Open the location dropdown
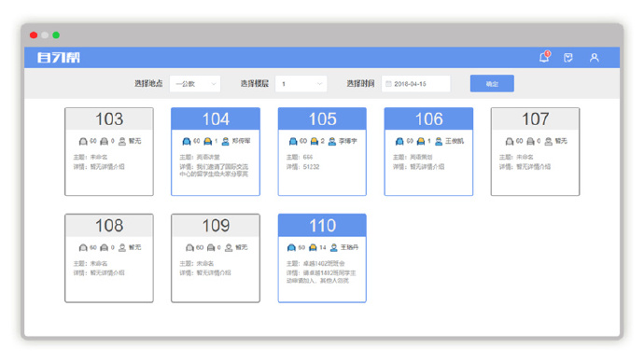Screen dimensions: 644x362 point(195,84)
